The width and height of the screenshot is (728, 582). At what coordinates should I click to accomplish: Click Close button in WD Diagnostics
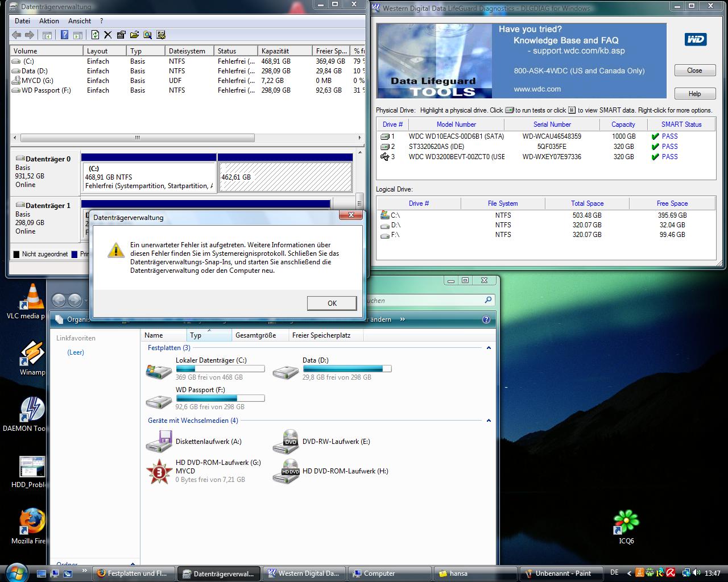click(694, 70)
